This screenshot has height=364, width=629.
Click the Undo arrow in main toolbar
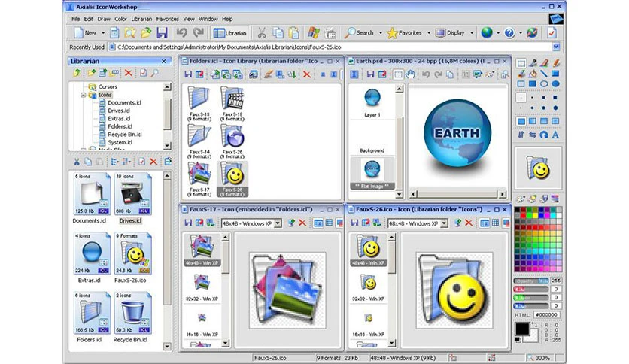click(x=182, y=33)
